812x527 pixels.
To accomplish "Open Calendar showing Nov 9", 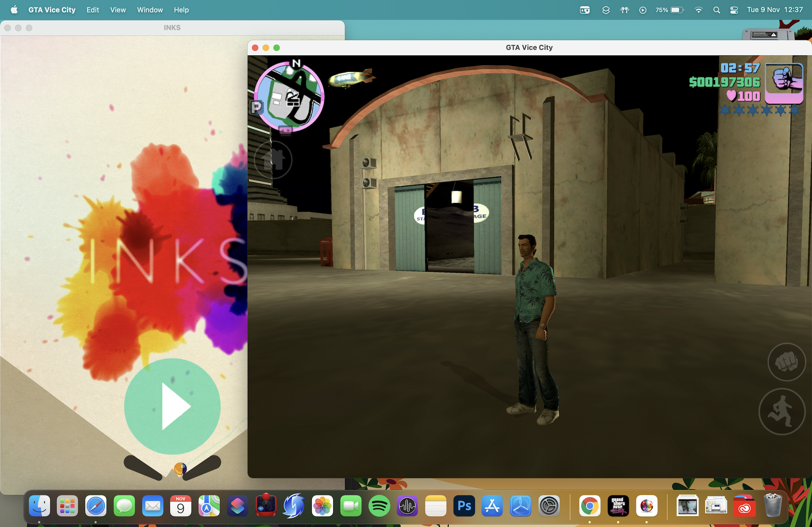I will [x=181, y=506].
